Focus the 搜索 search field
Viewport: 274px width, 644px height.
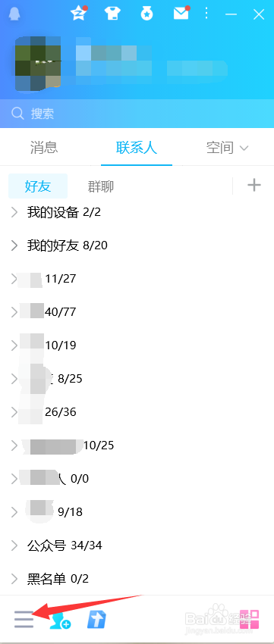pyautogui.click(x=137, y=114)
